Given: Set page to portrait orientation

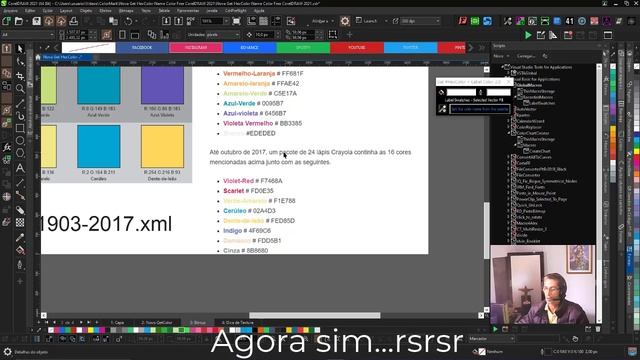Looking at the screenshot, I should (x=122, y=35).
